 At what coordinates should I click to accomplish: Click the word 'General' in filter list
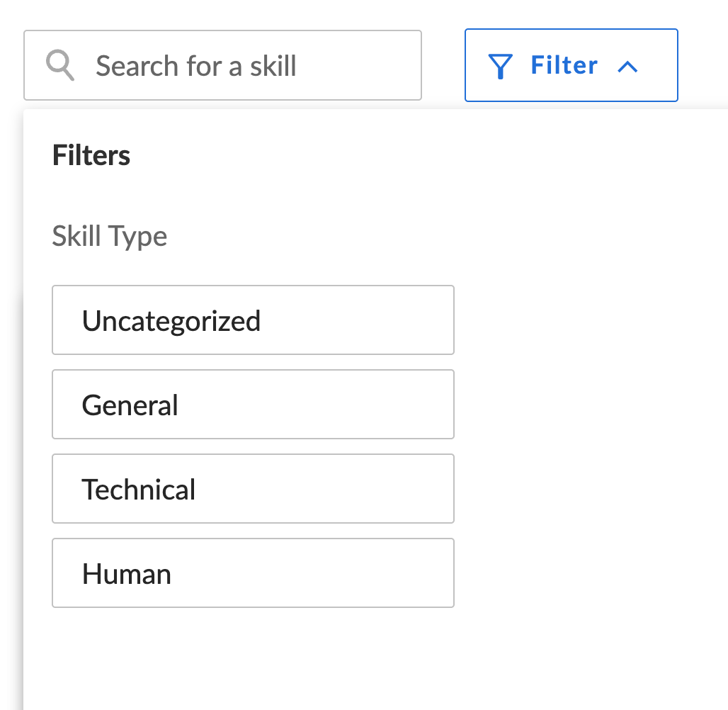130,405
